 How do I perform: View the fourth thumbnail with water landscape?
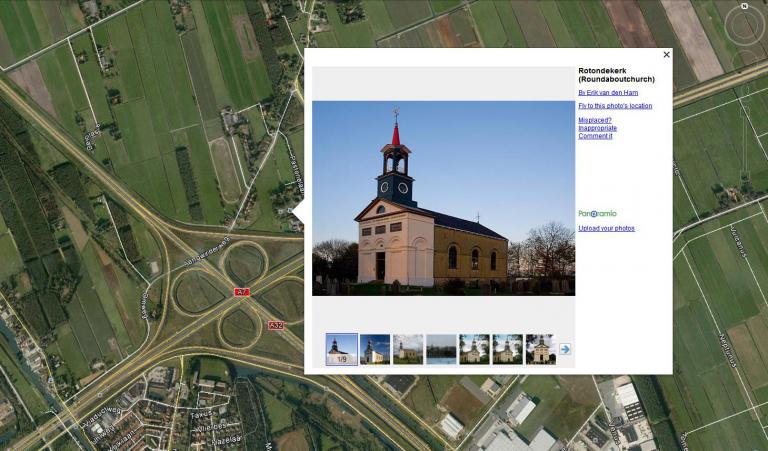coord(441,349)
